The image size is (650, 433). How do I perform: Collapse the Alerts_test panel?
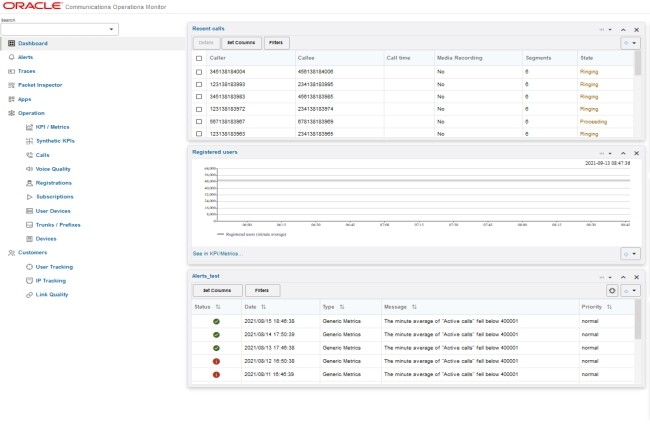623,277
